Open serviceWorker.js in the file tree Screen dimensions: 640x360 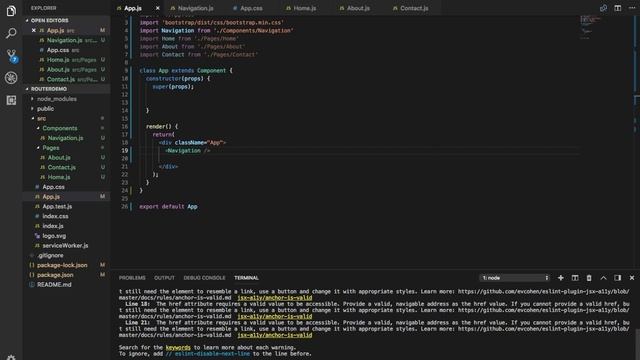[x=65, y=246]
